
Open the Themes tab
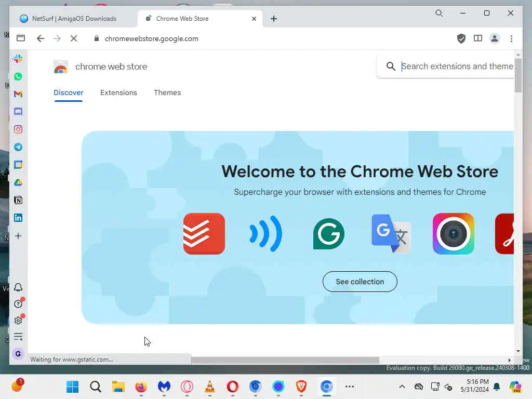click(x=167, y=92)
